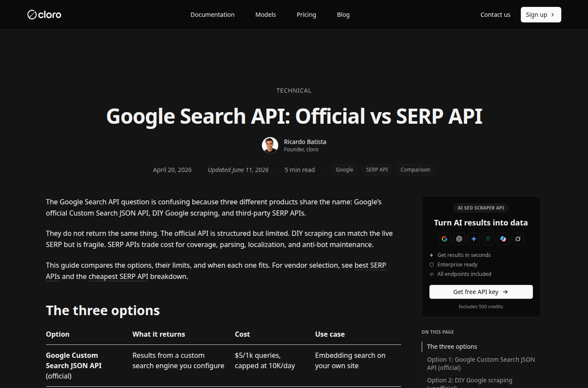Click the What it returns column header
The image size is (588, 388).
(x=159, y=334)
